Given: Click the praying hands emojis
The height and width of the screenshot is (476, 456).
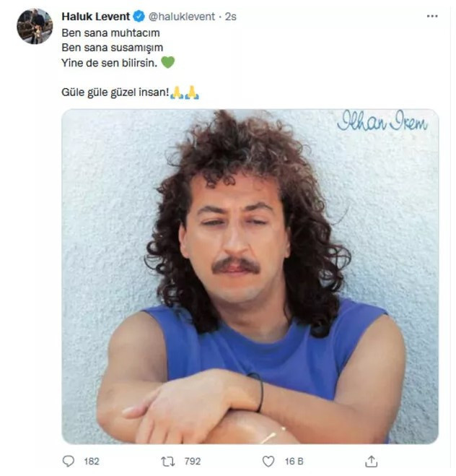Looking at the screenshot, I should [x=184, y=93].
